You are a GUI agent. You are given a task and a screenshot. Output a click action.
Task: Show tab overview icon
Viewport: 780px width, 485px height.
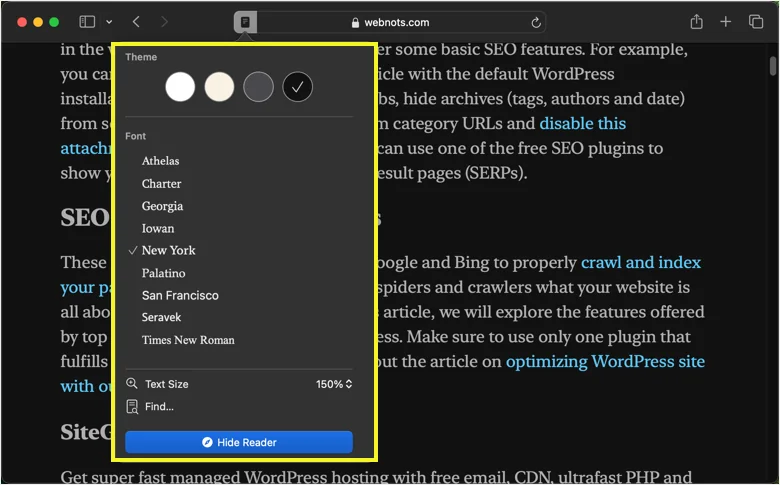(x=756, y=22)
